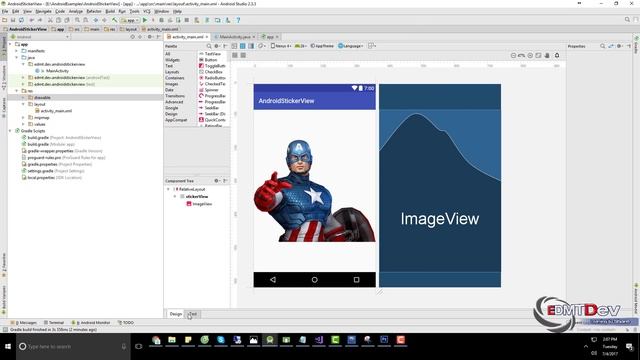The height and width of the screenshot is (360, 640).
Task: Switch to the MainActivity.java tab
Action: (235, 37)
